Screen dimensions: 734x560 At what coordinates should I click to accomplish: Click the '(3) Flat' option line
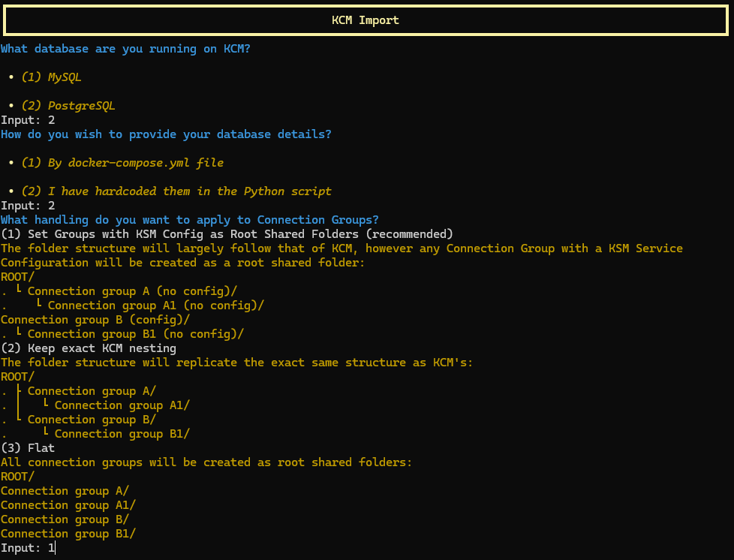28,448
